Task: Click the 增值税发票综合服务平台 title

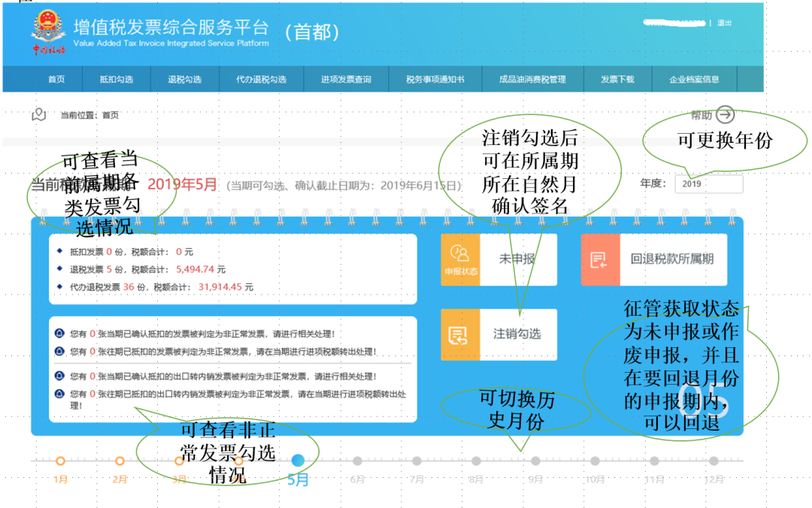Action: (171, 27)
